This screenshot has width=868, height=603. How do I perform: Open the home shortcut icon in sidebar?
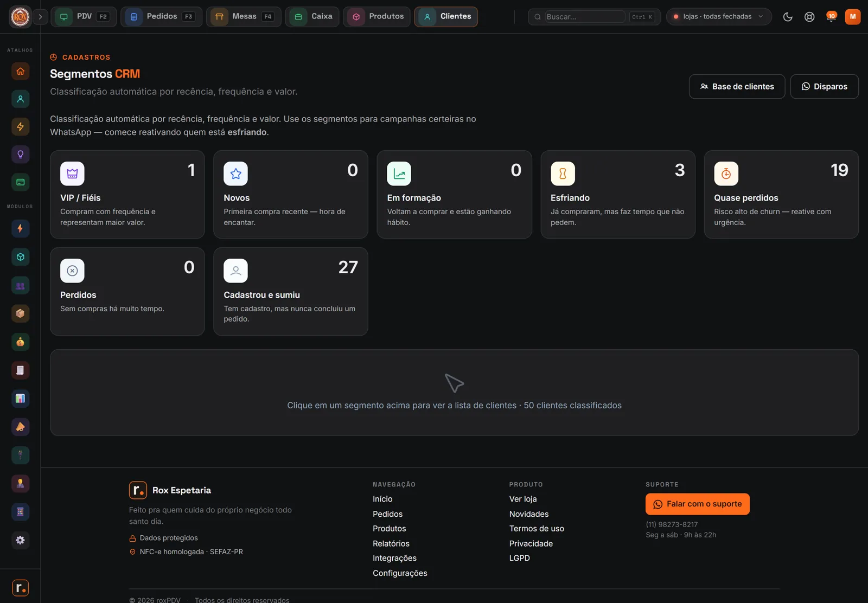click(20, 71)
